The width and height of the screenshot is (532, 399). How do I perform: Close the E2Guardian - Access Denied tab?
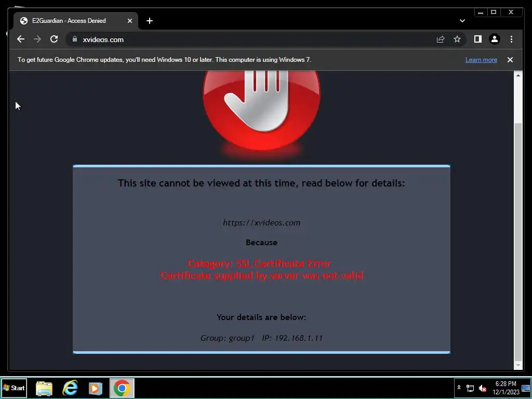[129, 21]
